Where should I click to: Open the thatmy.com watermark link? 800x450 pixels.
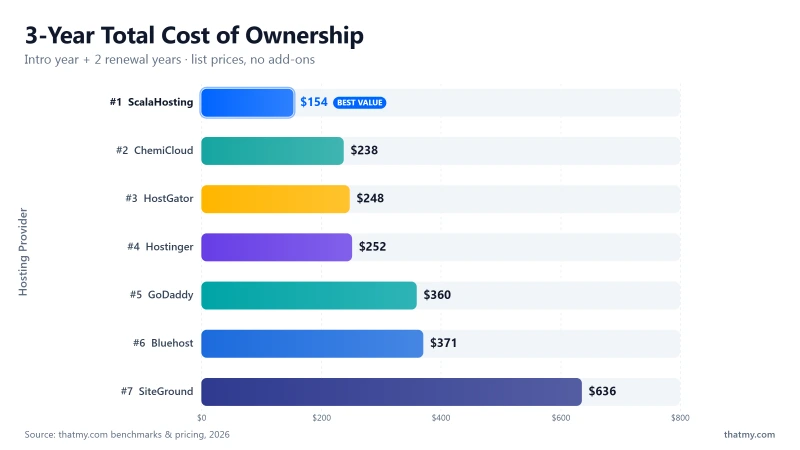click(x=749, y=435)
